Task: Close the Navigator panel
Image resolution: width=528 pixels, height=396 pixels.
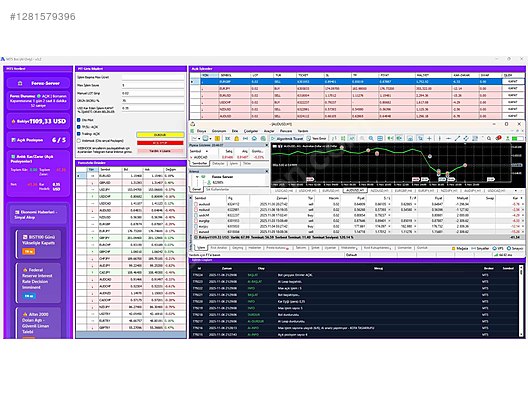Action: (267, 171)
